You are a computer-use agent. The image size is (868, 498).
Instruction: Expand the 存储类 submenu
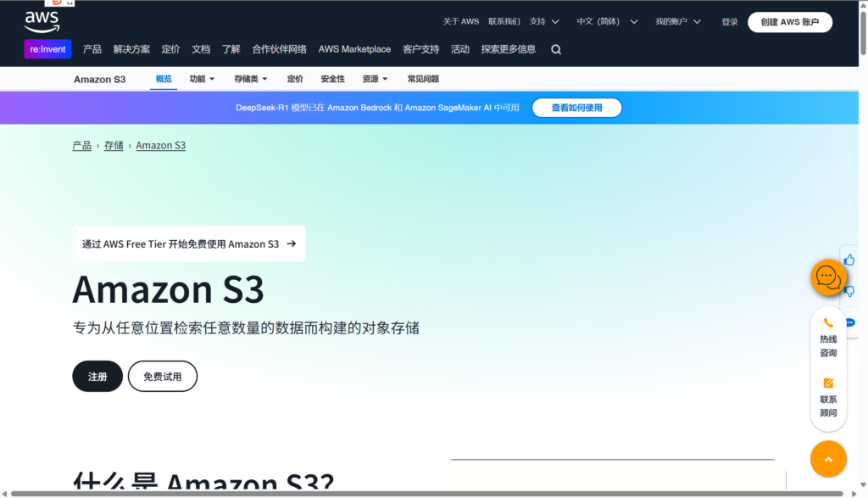(x=250, y=79)
